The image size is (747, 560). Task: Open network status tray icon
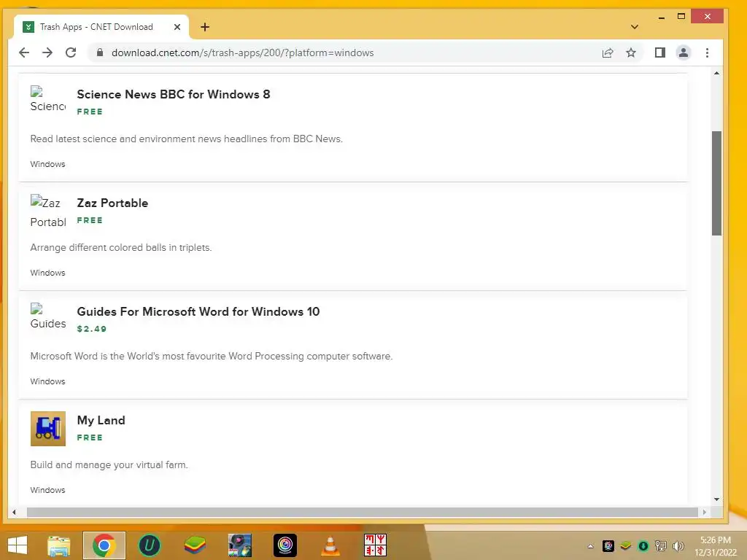tap(660, 546)
